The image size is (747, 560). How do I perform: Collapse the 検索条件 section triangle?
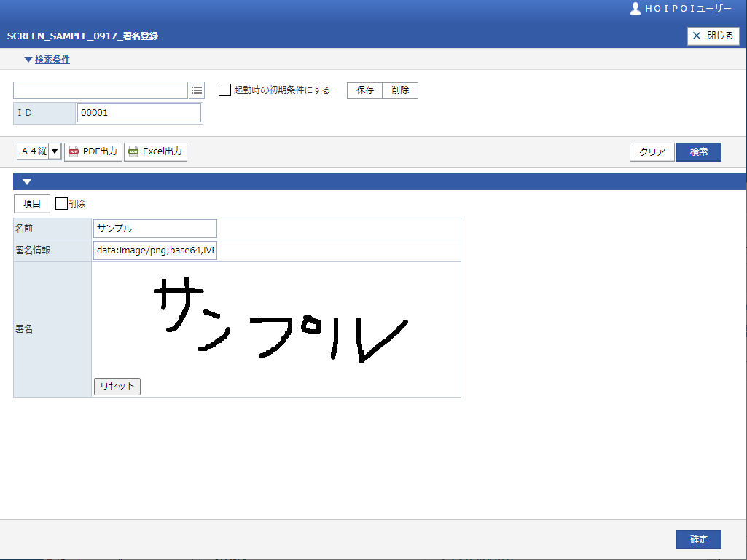tap(28, 60)
